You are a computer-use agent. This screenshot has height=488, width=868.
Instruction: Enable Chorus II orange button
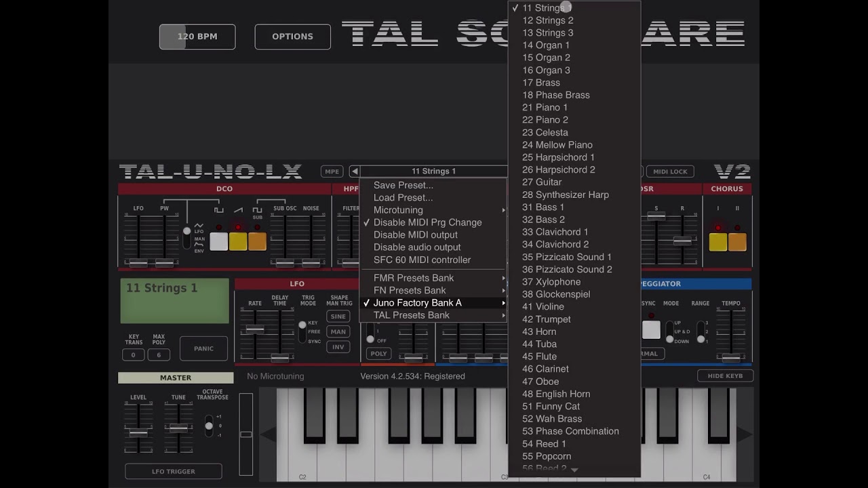pyautogui.click(x=737, y=241)
